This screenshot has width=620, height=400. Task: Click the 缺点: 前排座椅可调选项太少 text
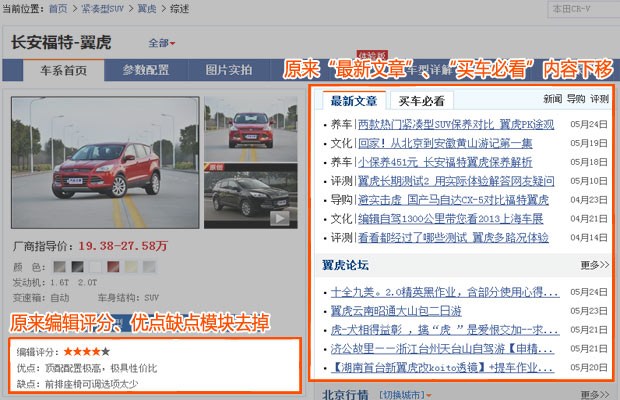tap(78, 384)
